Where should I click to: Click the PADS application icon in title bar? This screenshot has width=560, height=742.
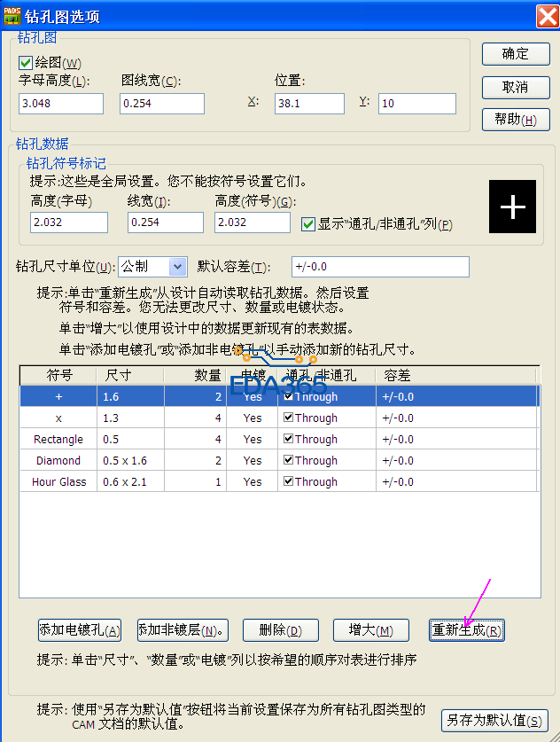pos(12,16)
